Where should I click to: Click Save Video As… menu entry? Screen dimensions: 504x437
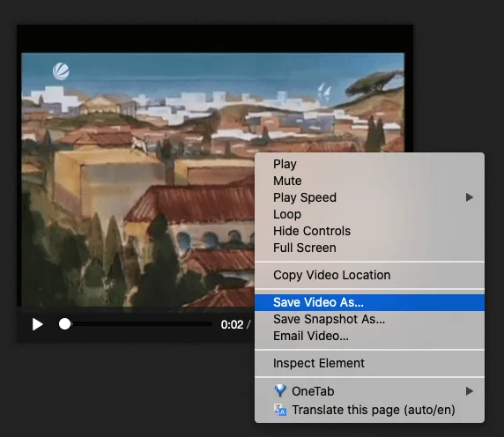[369, 302]
